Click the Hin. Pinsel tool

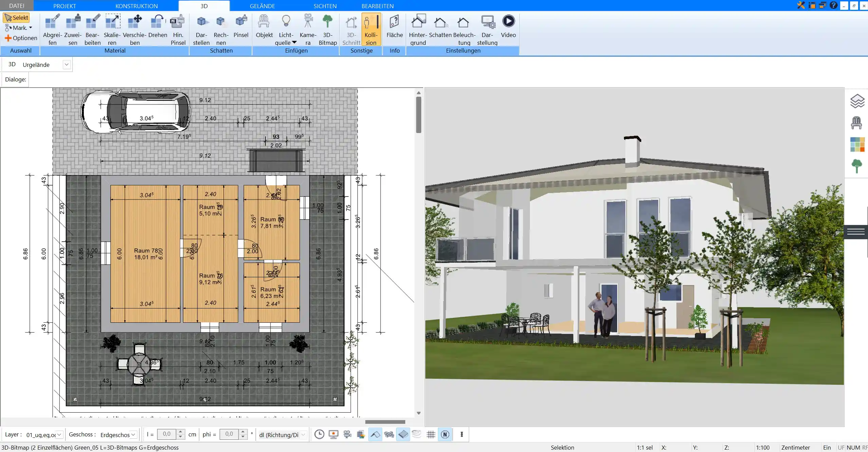tap(178, 30)
